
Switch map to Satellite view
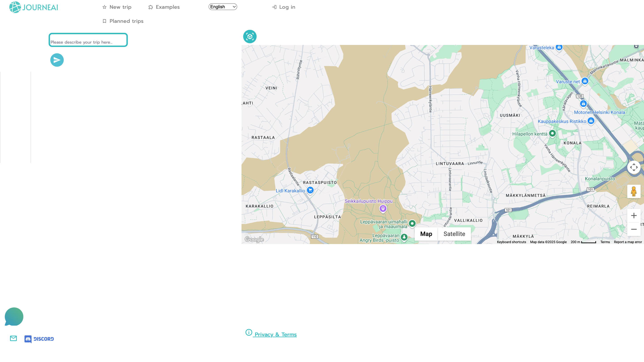(x=454, y=234)
